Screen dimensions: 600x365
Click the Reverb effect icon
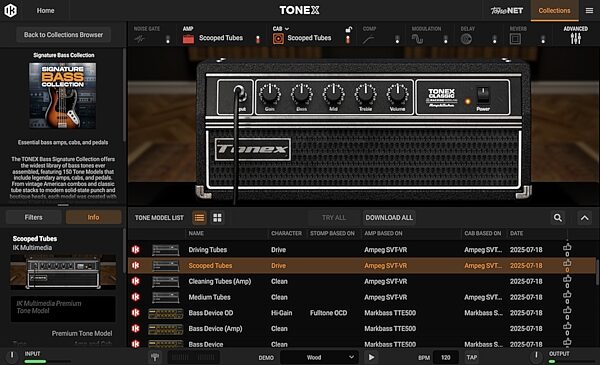[515, 39]
